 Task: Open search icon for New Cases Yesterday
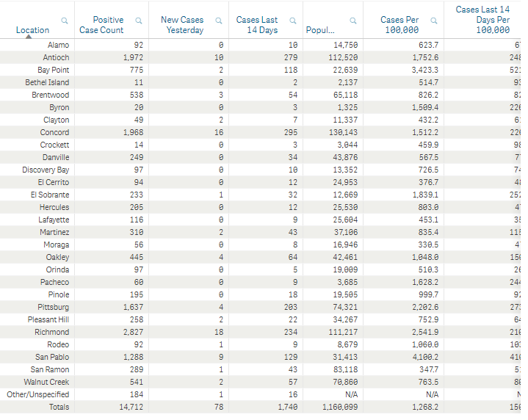pos(219,21)
